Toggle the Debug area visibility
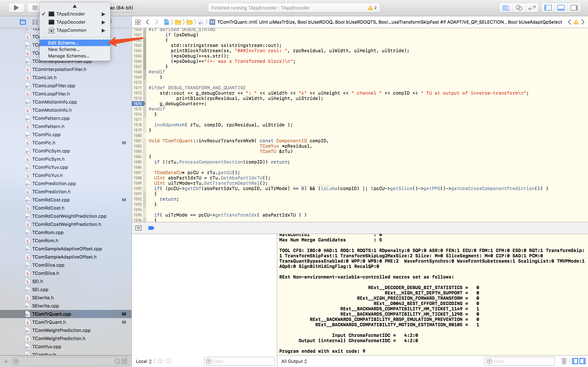 pyautogui.click(x=561, y=8)
